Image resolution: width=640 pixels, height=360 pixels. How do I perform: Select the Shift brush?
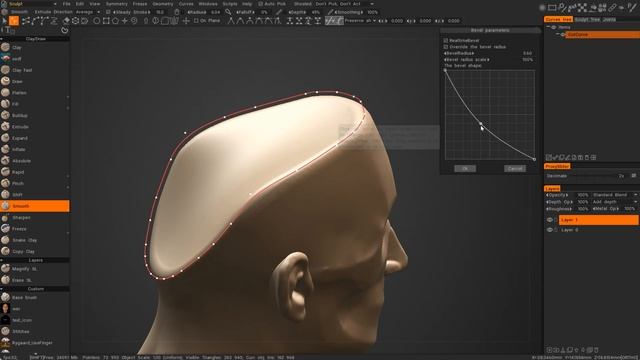(35, 195)
